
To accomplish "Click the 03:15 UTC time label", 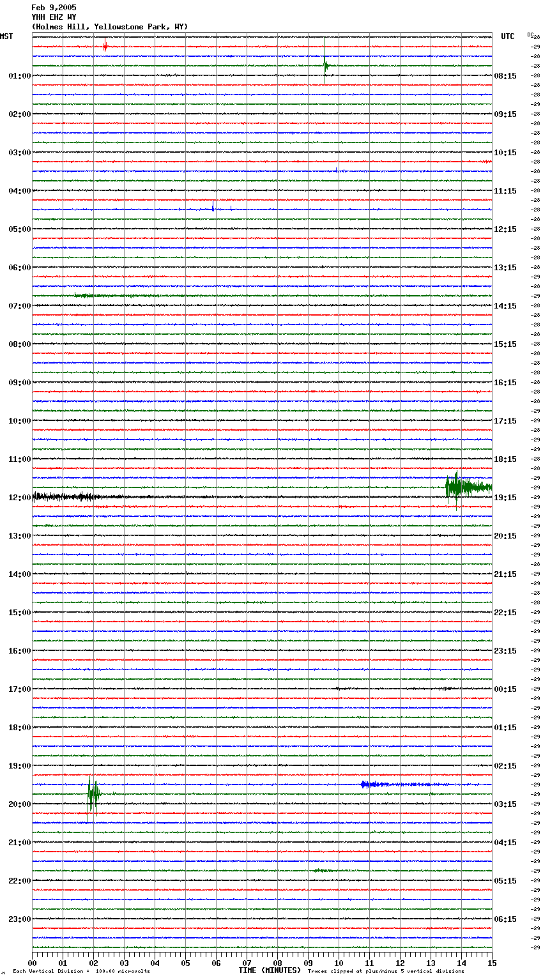I will pyautogui.click(x=505, y=804).
